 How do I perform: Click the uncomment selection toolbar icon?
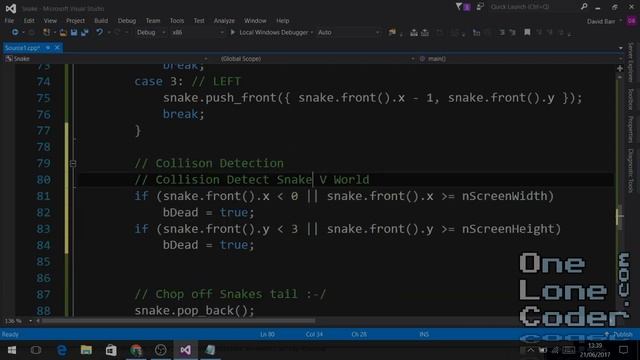click(513, 32)
